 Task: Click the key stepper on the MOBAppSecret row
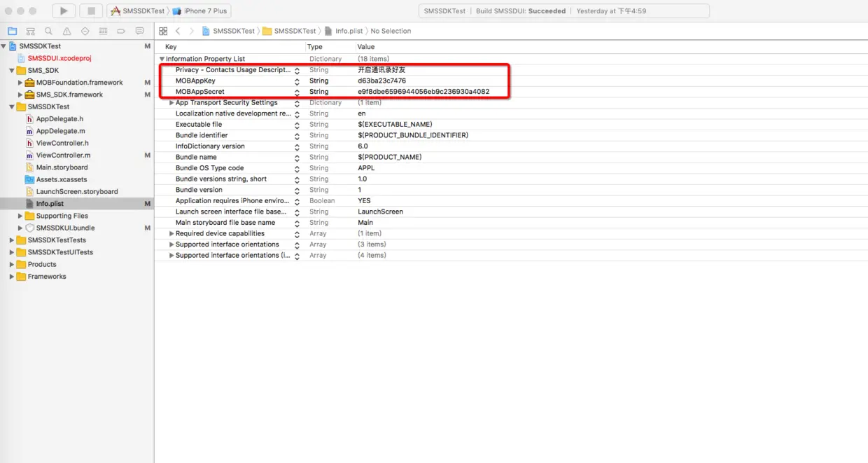point(297,92)
